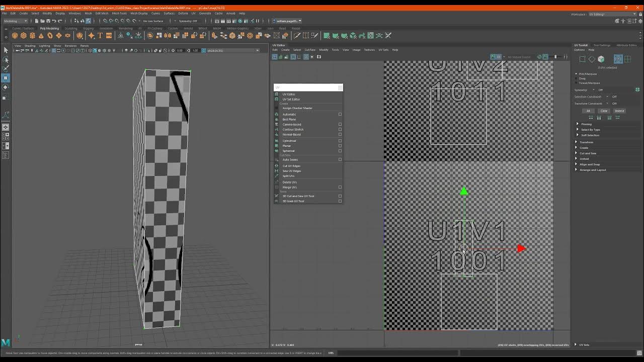Open the Textures menu in UV Editor

click(369, 50)
